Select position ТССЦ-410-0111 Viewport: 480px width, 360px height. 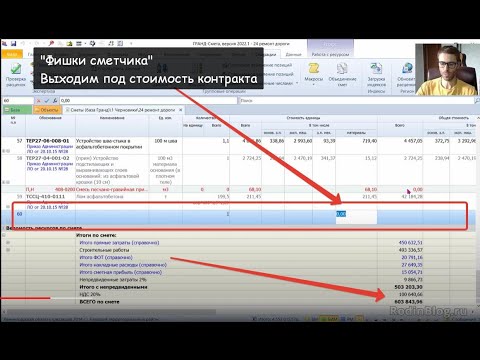click(x=45, y=197)
